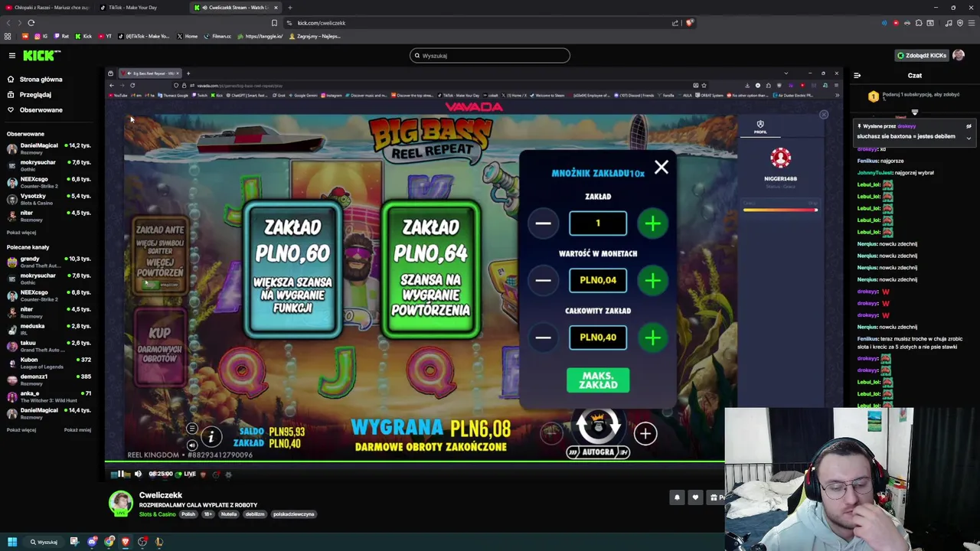
Task: Increase Całkowity zakład with plus
Action: (652, 337)
